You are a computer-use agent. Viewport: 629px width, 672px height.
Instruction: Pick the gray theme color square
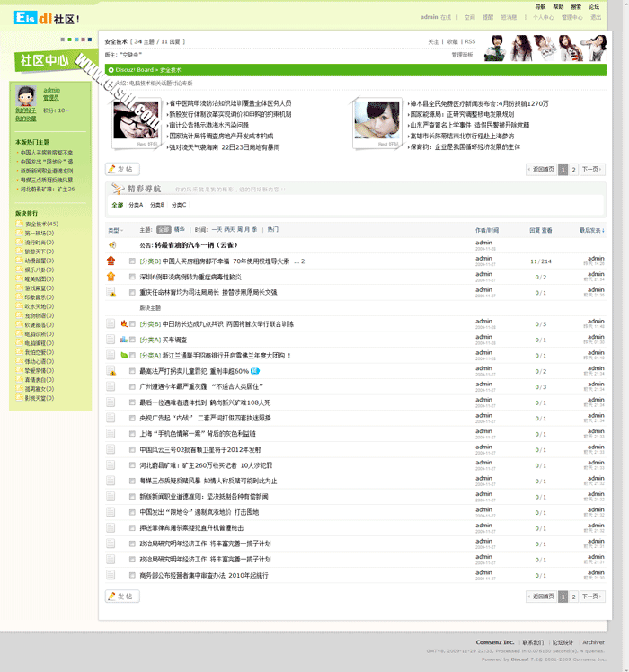click(x=63, y=40)
